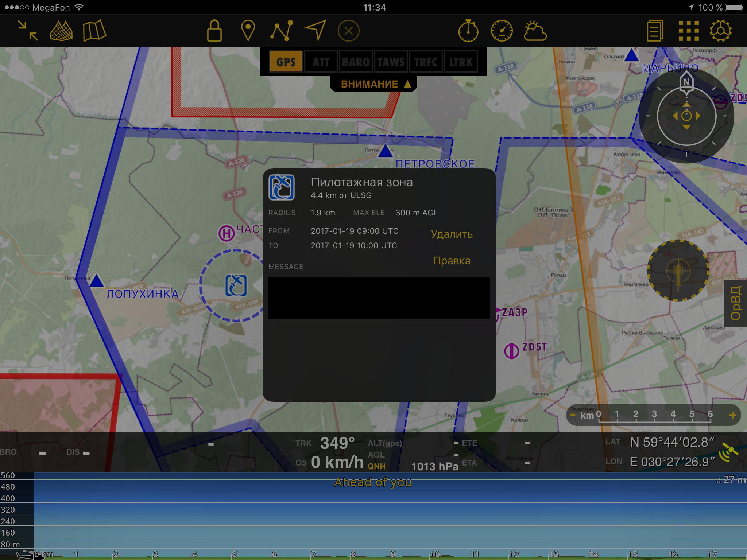Tap the direct-to arrow icon
This screenshot has height=560, width=747.
click(315, 31)
